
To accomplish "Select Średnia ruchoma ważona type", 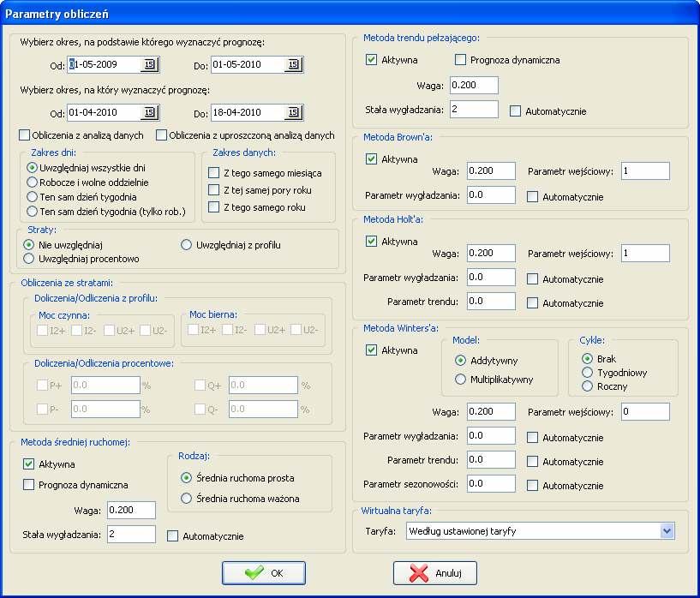I will [x=186, y=498].
